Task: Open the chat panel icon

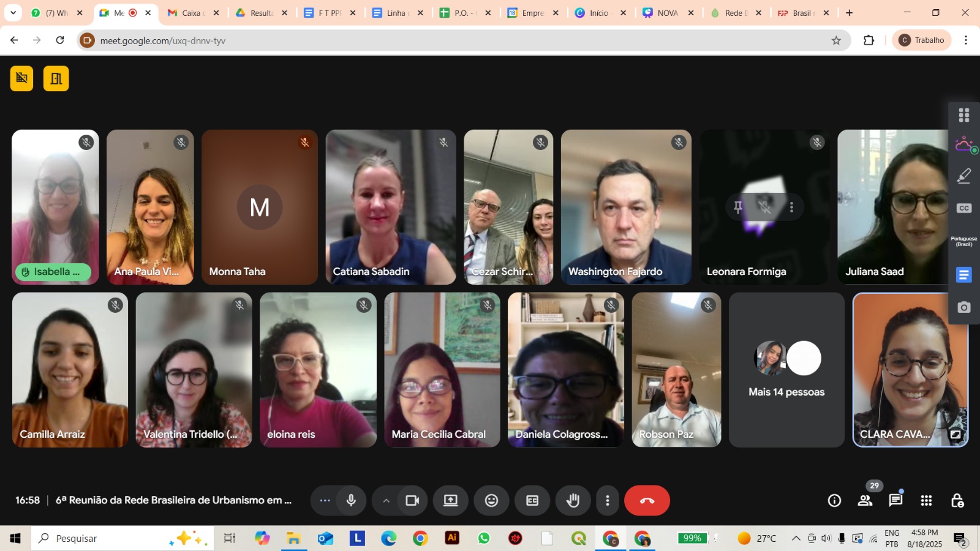Action: coord(895,501)
